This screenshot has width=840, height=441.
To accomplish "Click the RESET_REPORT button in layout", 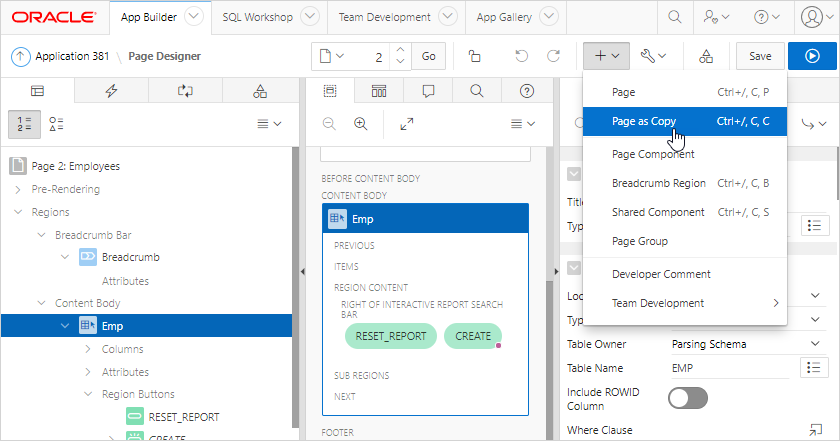I will (x=391, y=336).
